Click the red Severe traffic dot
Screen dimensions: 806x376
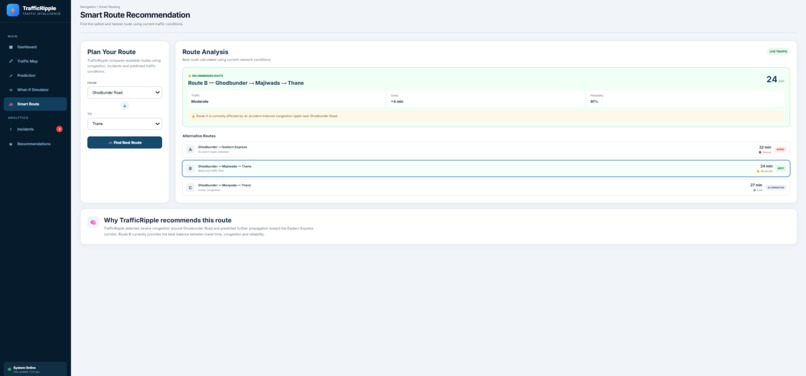(x=760, y=152)
